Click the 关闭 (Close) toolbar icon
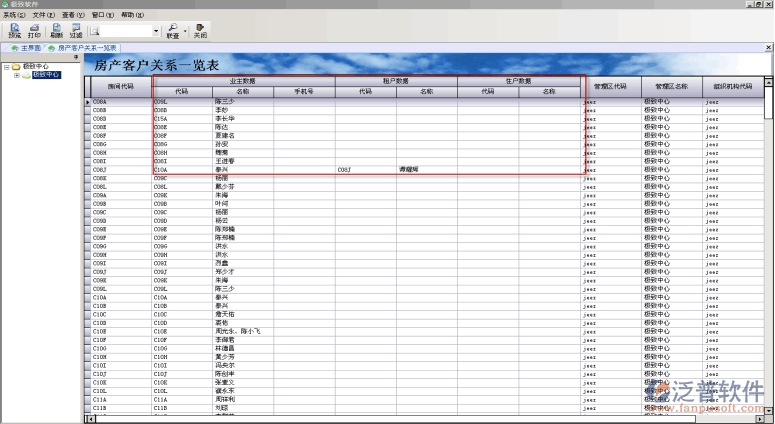This screenshot has width=775, height=424. tap(200, 30)
